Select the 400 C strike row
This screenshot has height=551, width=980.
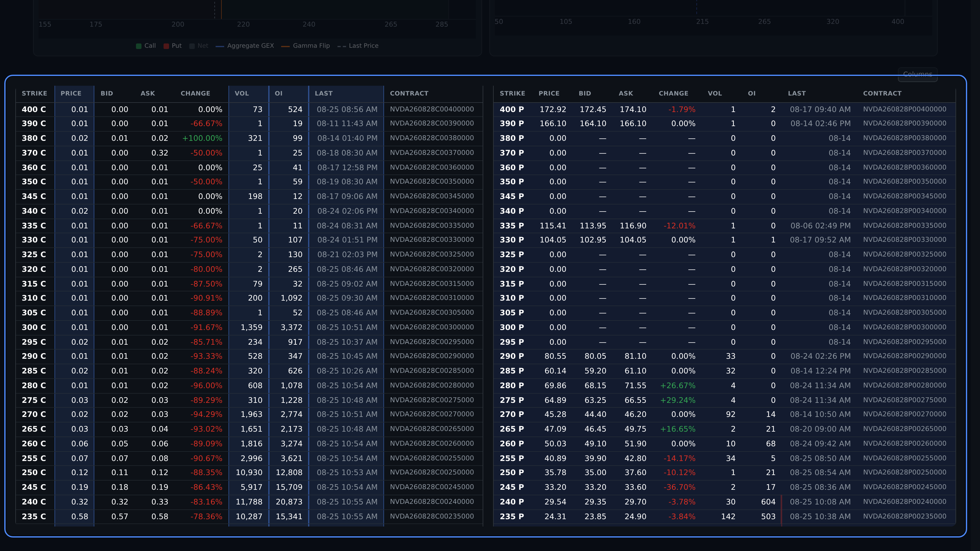[x=249, y=110]
